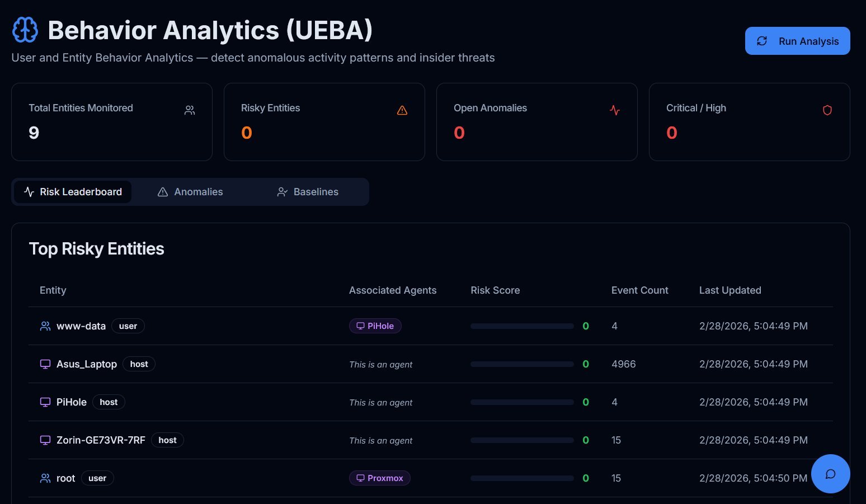
Task: Click the Risk Score progress bar for Asus_Laptop
Action: coord(522,364)
